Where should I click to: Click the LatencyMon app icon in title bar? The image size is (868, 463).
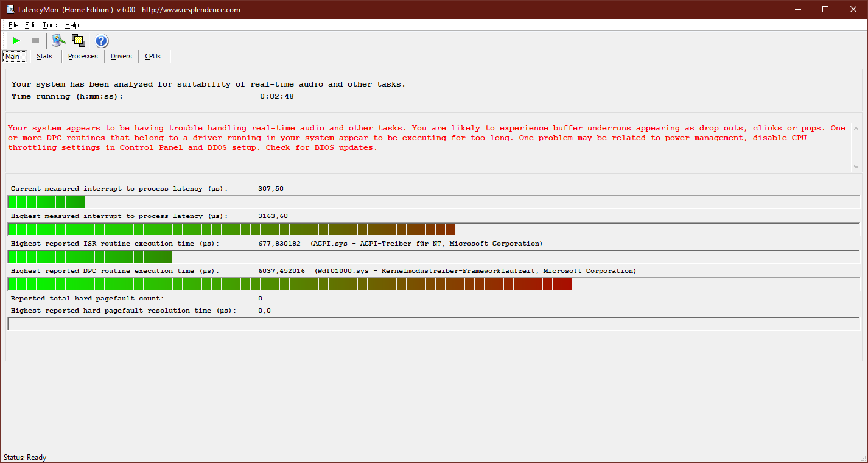10,9
